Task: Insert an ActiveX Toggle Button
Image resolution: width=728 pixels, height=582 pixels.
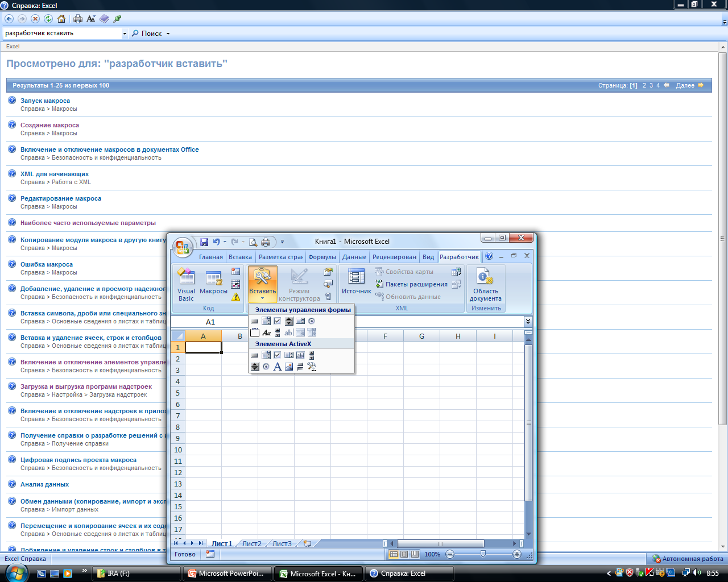Action: [300, 367]
